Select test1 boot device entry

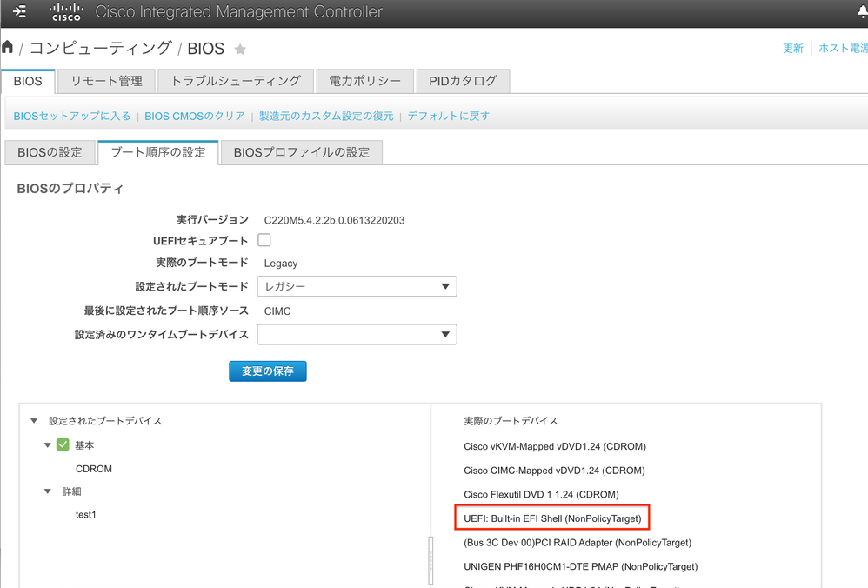(86, 514)
